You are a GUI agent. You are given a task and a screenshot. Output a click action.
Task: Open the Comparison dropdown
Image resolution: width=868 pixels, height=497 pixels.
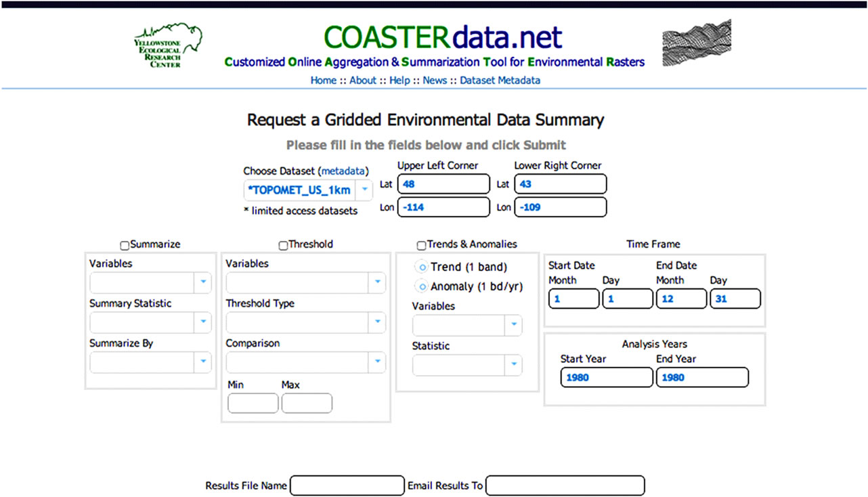[x=306, y=363]
